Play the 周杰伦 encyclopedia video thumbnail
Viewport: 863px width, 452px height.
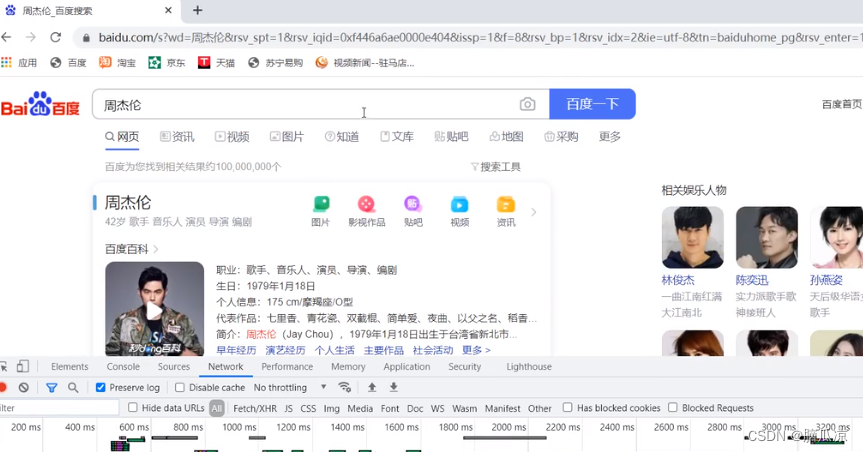(x=154, y=309)
